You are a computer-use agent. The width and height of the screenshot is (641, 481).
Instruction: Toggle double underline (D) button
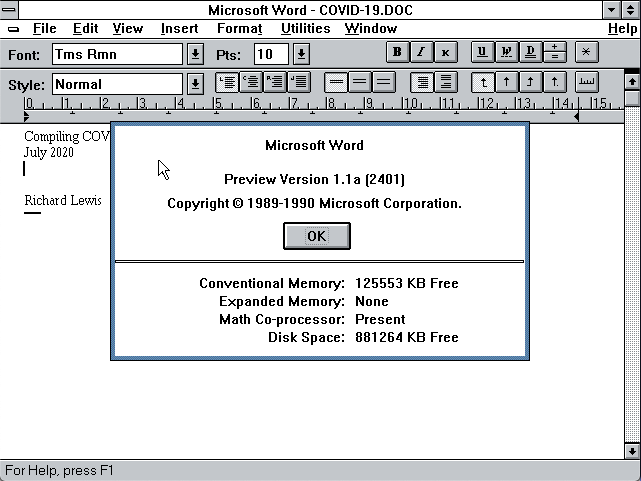click(530, 52)
